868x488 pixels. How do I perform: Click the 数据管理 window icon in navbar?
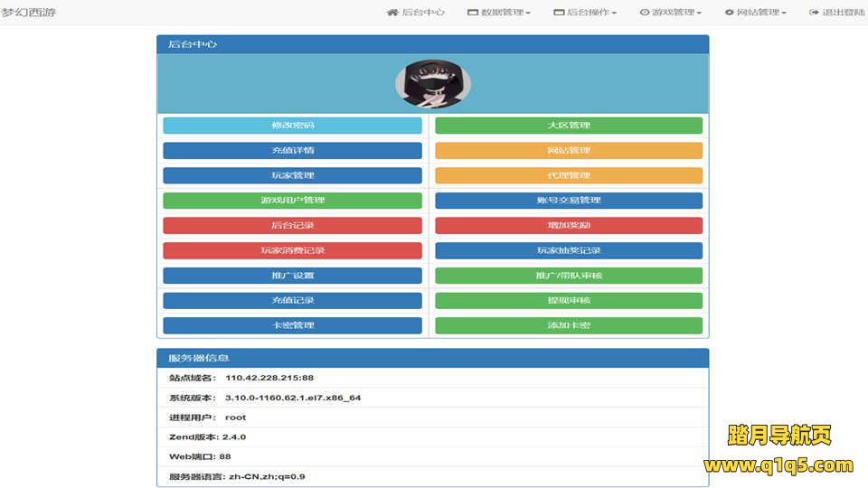[x=472, y=13]
